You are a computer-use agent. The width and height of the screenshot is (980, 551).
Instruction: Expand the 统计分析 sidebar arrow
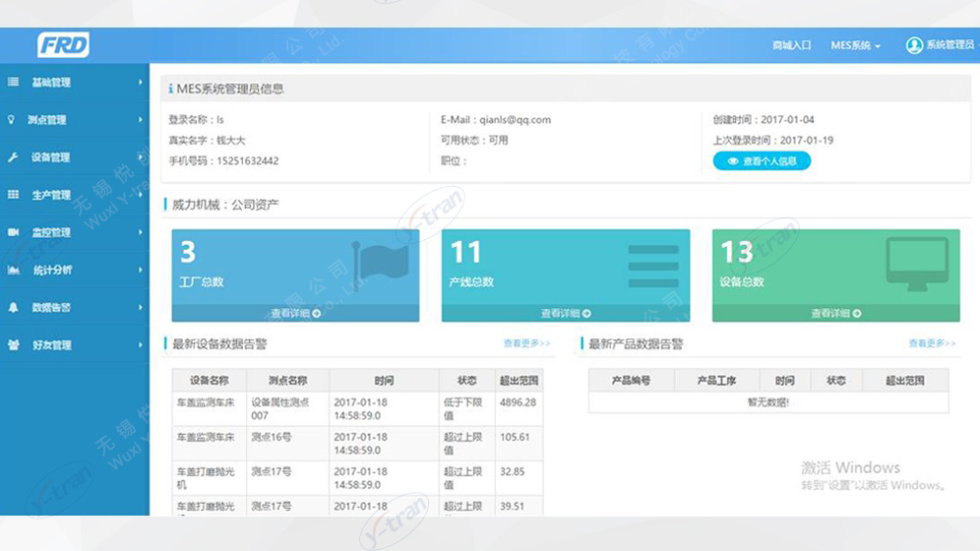tap(141, 270)
